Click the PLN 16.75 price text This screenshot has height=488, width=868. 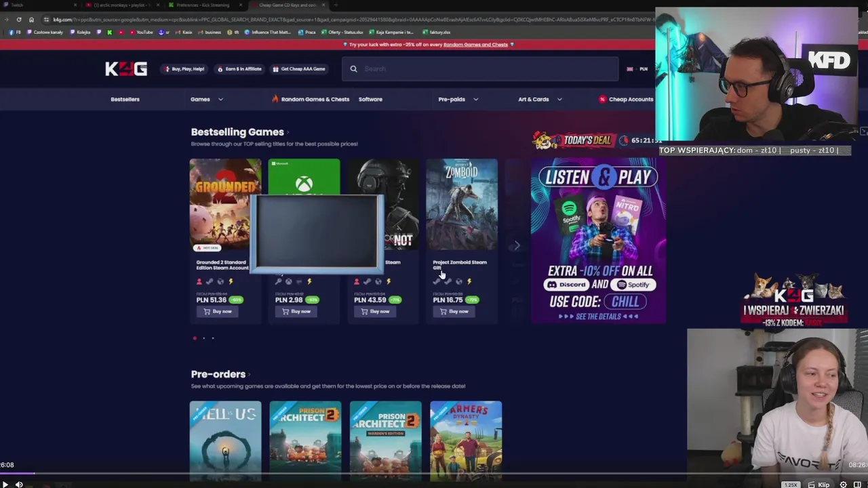[448, 300]
